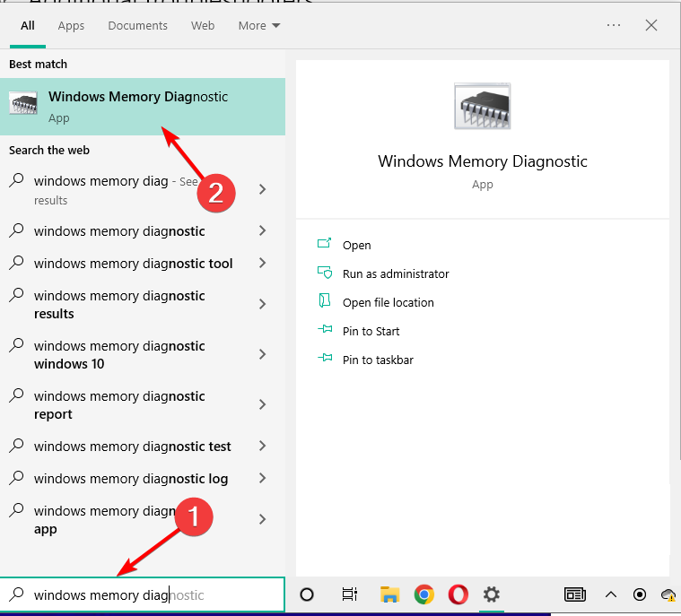Select 'windows memory diagnostic test' suggestion

tap(133, 447)
